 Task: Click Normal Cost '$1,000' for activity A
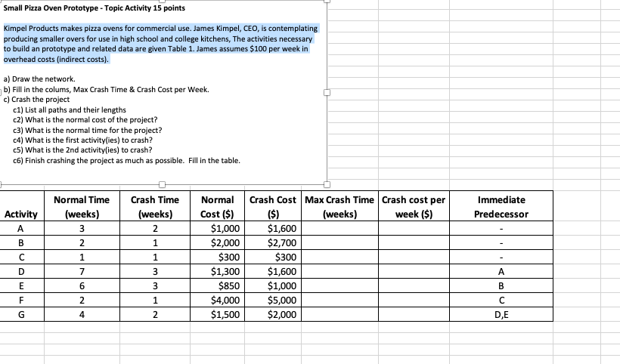tap(218, 229)
